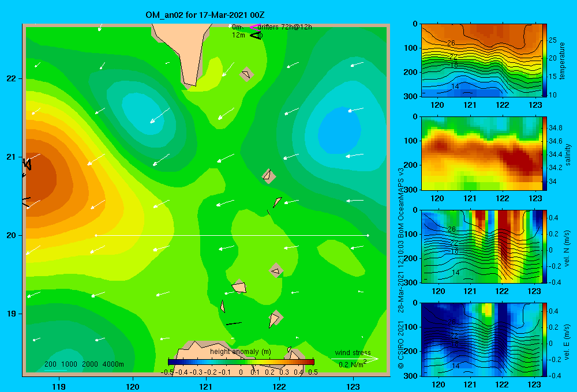Image resolution: width=577 pixels, height=392 pixels.
Task: Click the vel. E panel color scale bar
Action: [545, 340]
